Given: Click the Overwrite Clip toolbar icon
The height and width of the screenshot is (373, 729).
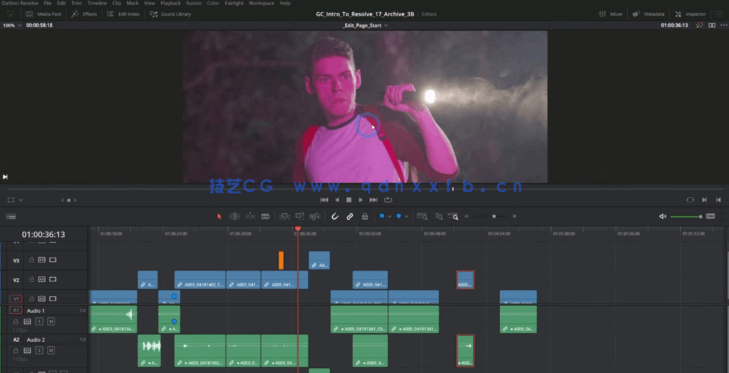Looking at the screenshot, I should pos(299,216).
